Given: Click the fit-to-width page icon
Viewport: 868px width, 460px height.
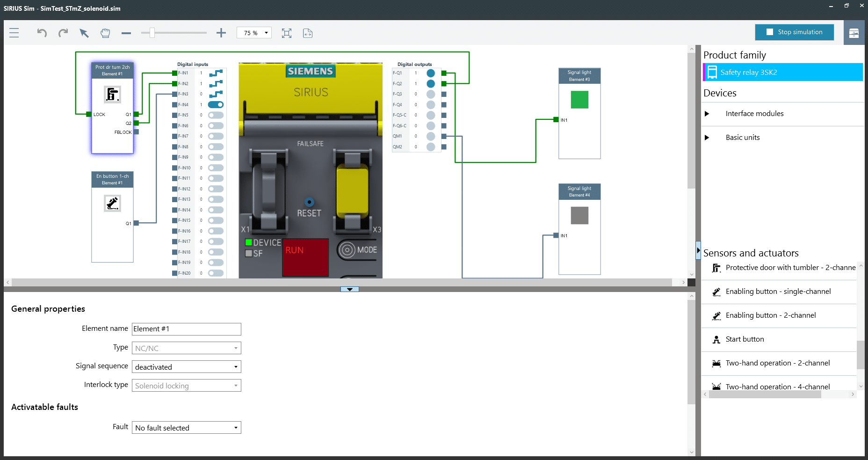Looking at the screenshot, I should (308, 33).
